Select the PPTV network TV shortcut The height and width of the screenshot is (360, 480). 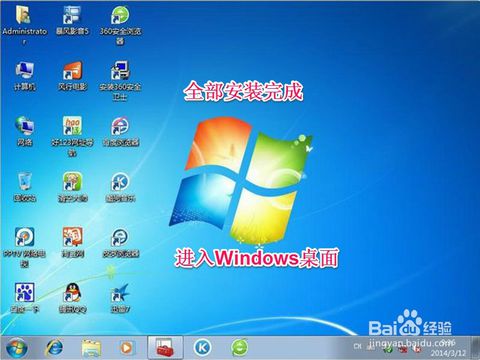click(25, 247)
